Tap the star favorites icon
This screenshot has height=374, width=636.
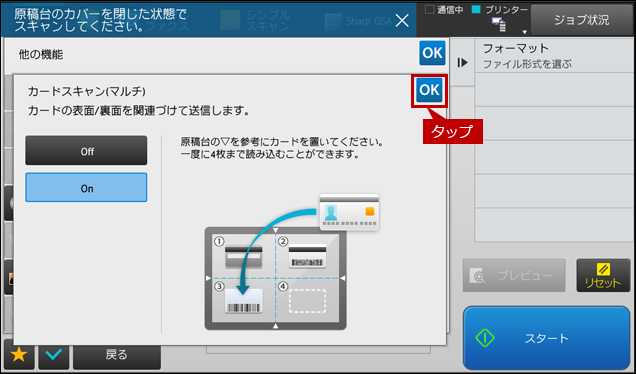(19, 355)
